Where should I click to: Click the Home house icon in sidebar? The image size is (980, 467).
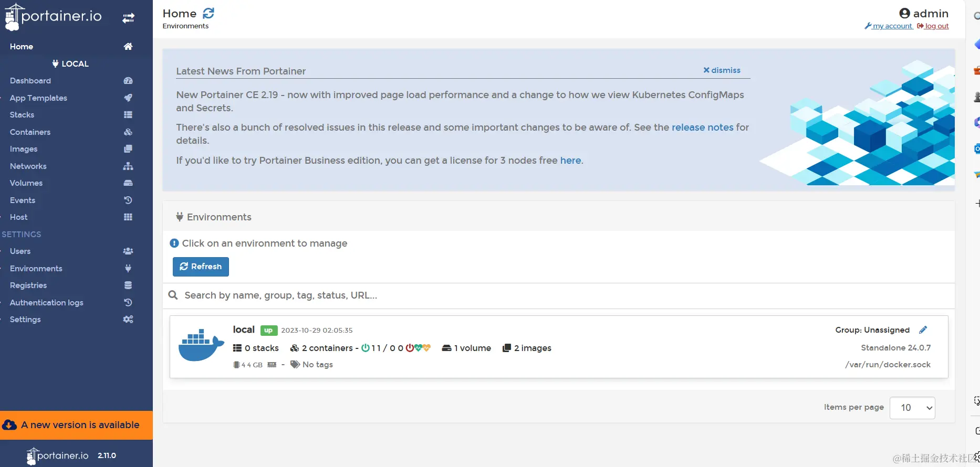[x=128, y=47]
